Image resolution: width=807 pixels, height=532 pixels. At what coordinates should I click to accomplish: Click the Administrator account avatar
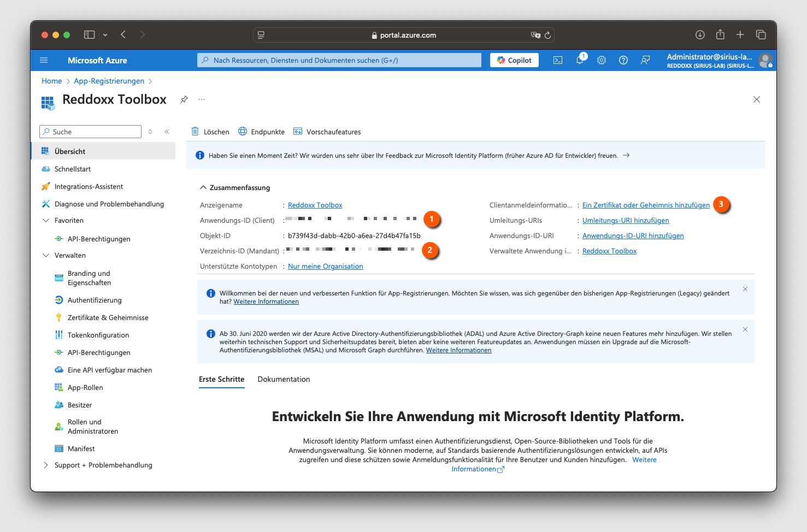(765, 60)
